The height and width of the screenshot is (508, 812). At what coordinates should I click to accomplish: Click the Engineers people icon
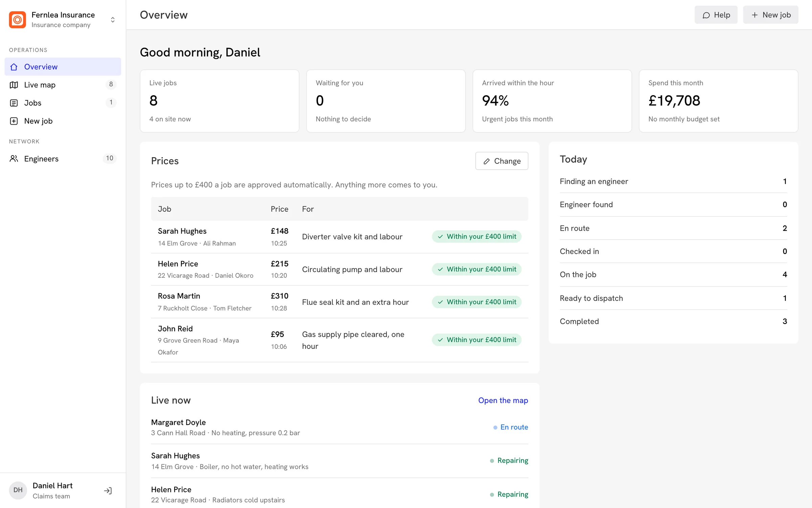14,158
